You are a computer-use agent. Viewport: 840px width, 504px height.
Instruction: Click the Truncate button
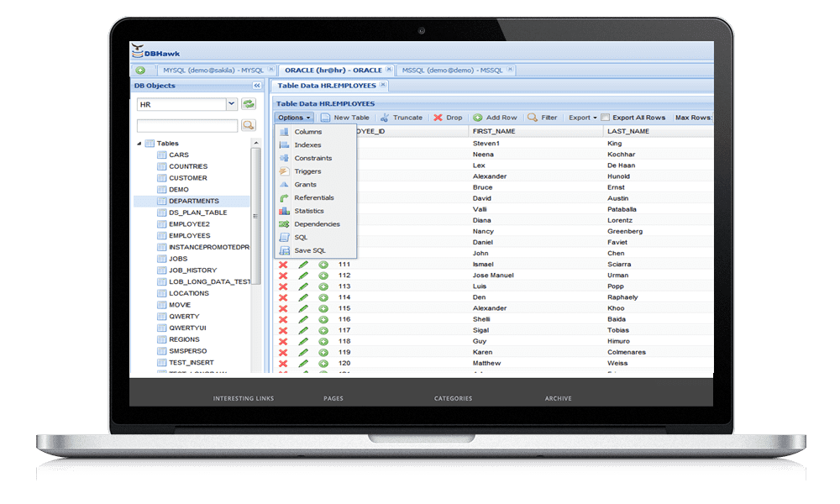402,118
